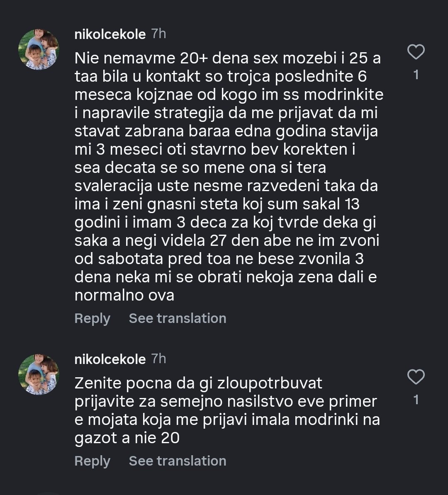
Task: Open nikolcekole profile from first comment username
Action: coord(110,34)
